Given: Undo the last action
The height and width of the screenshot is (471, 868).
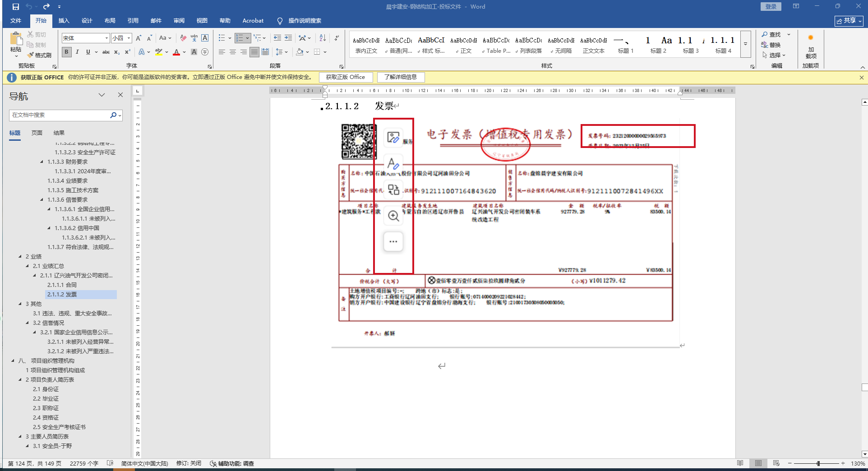Looking at the screenshot, I should pos(29,7).
